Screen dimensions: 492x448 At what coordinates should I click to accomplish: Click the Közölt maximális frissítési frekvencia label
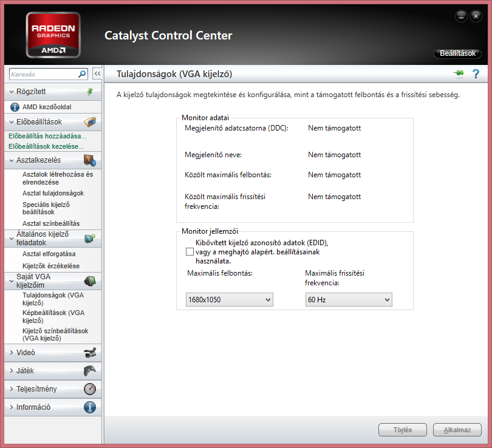(225, 202)
